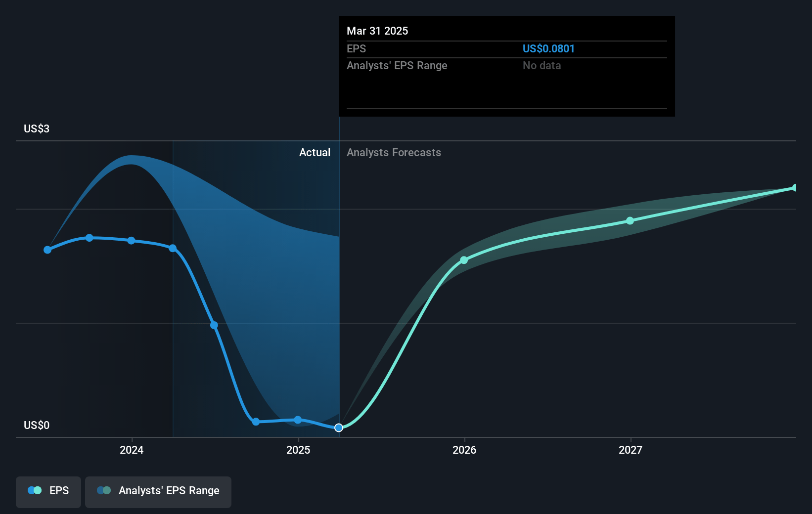Click the 2025 axis label
The image size is (812, 514).
pyautogui.click(x=298, y=450)
